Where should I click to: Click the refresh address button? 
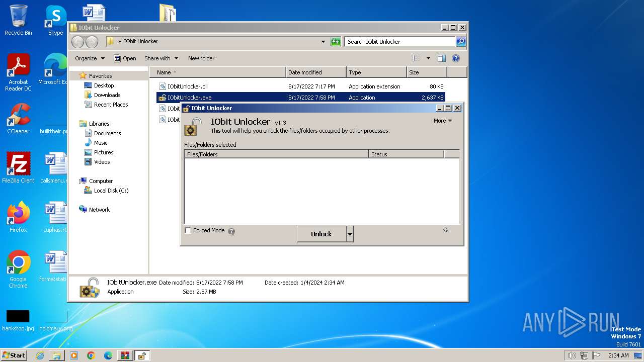[x=336, y=42]
